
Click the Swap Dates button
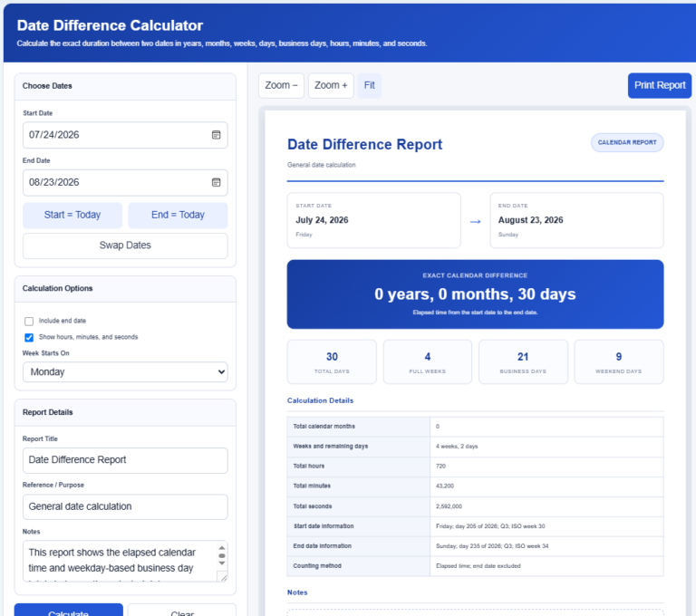coord(125,245)
